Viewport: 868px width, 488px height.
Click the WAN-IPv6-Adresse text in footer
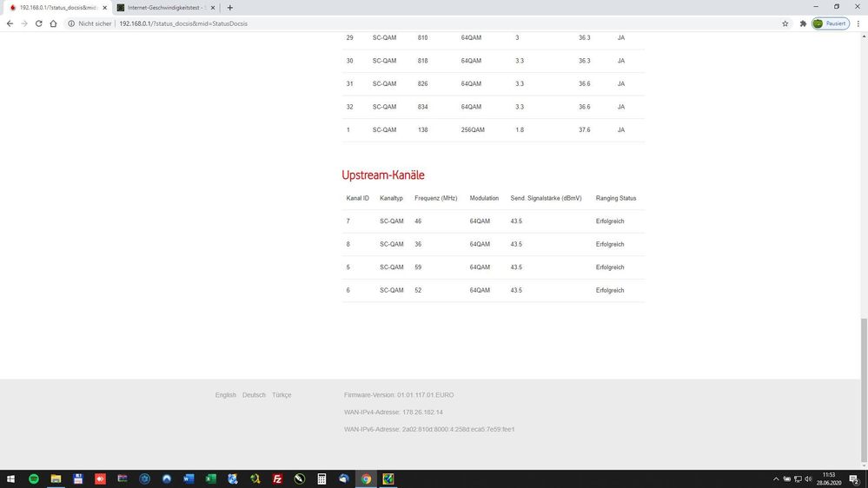click(x=429, y=429)
